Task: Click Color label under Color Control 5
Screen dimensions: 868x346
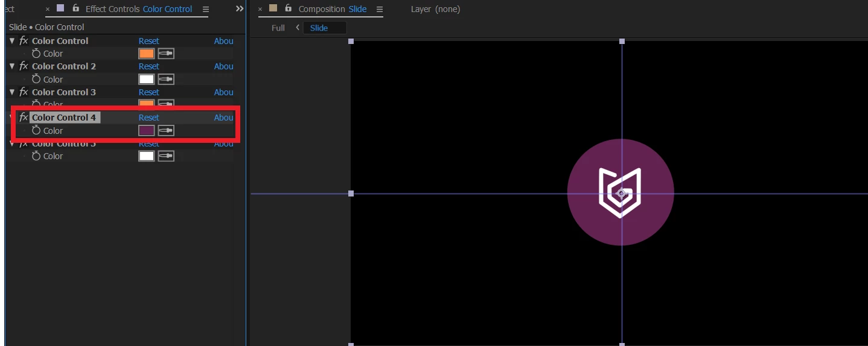Action: [53, 156]
